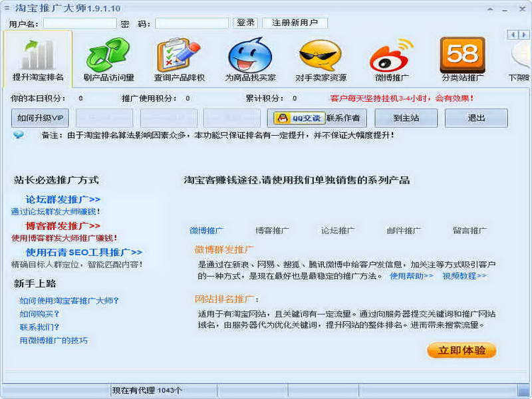Viewport: 532px width, 399px height.
Task: Switch to 微博推广 content tab
Action: [x=206, y=231]
